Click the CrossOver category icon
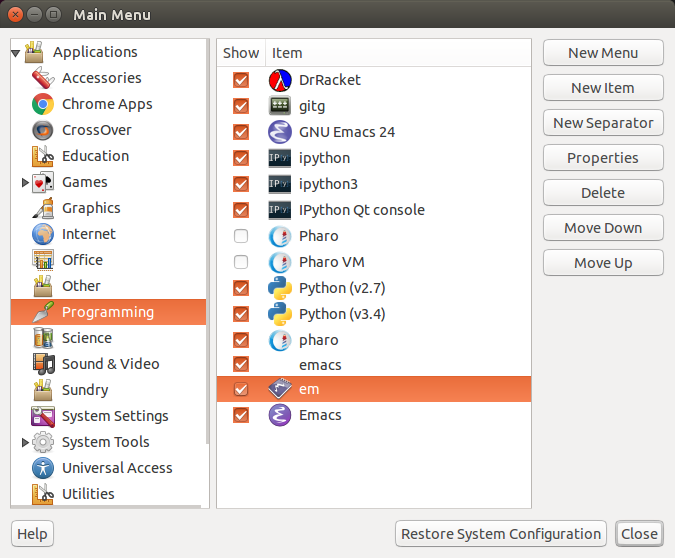 (43, 130)
